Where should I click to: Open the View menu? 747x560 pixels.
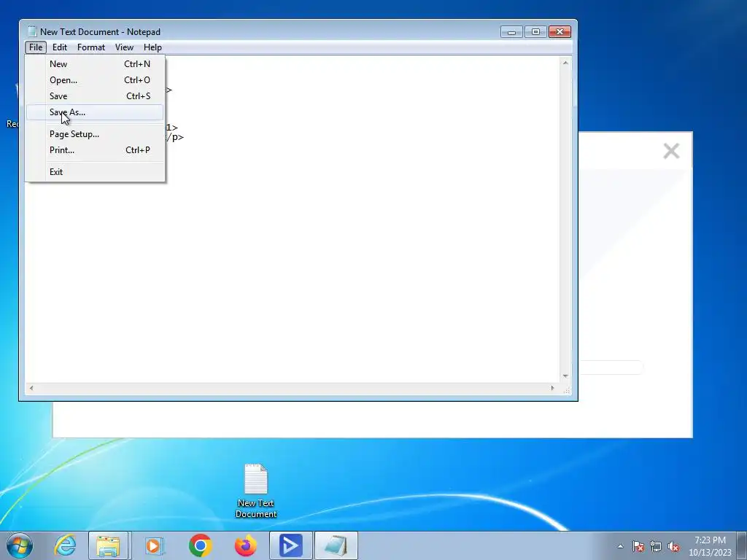click(x=124, y=47)
